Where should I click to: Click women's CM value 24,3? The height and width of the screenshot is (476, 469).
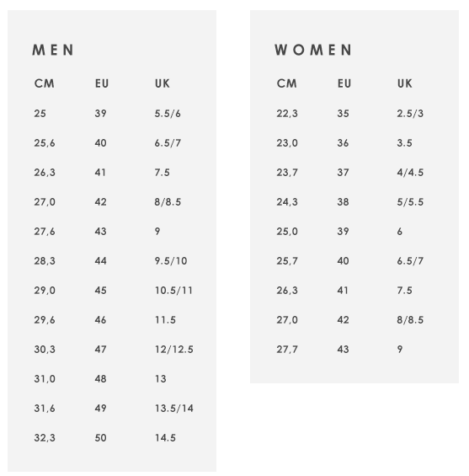tap(287, 202)
